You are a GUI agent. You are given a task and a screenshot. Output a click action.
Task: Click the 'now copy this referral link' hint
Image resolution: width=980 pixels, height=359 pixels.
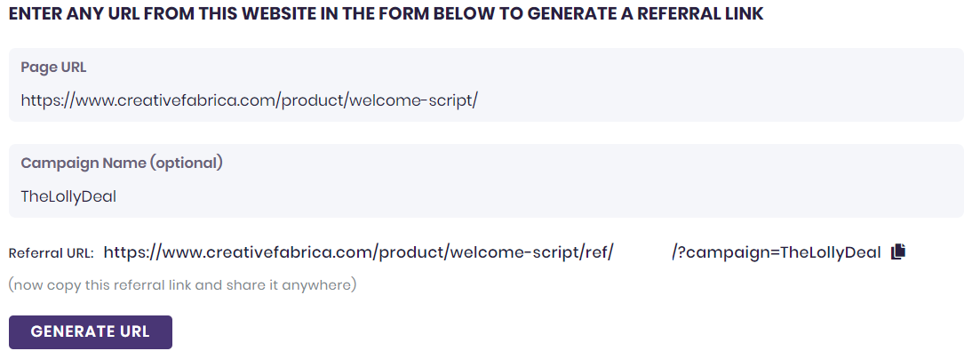182,285
